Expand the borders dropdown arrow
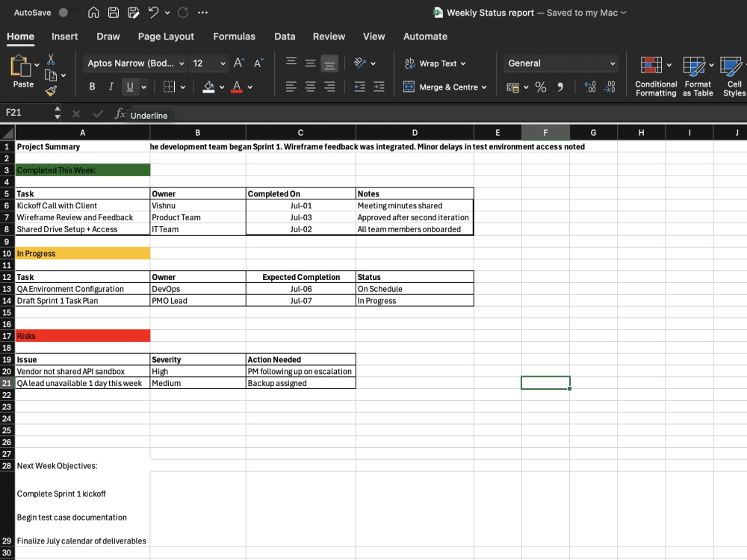Viewport: 747px width, 560px height. pyautogui.click(x=183, y=87)
